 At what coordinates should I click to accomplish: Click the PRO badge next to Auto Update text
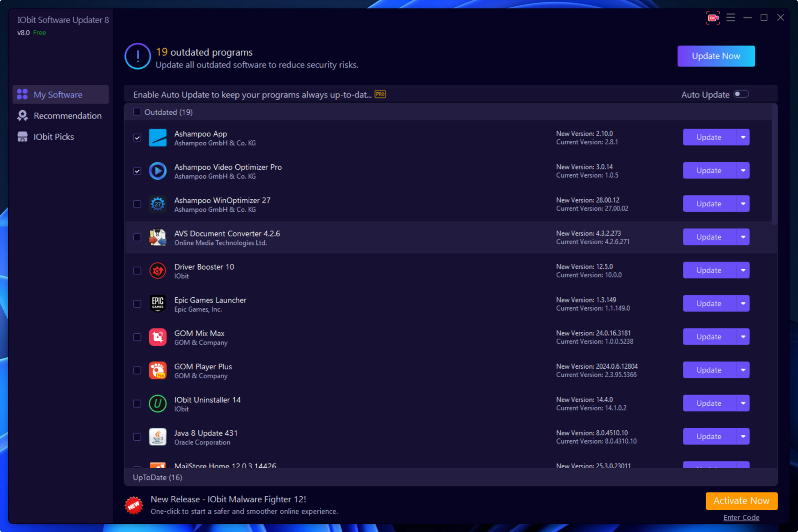[x=380, y=94]
